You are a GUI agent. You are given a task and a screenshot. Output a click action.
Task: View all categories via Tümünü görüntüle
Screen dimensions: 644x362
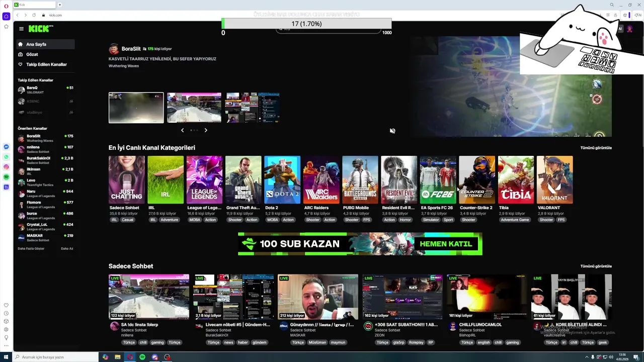click(x=596, y=148)
